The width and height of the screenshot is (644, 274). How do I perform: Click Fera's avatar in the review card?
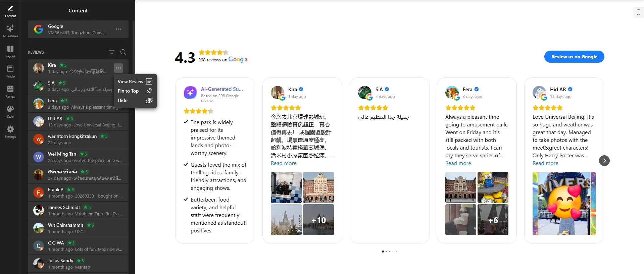[452, 93]
